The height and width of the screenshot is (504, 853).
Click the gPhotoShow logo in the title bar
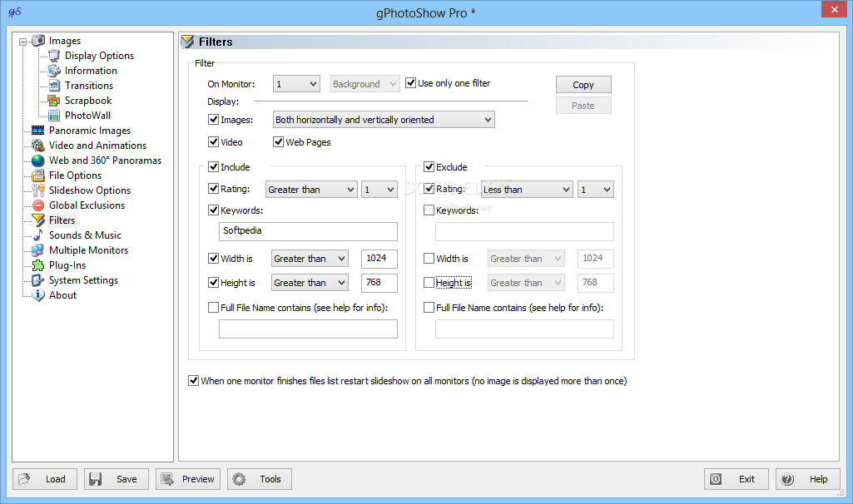[x=15, y=12]
